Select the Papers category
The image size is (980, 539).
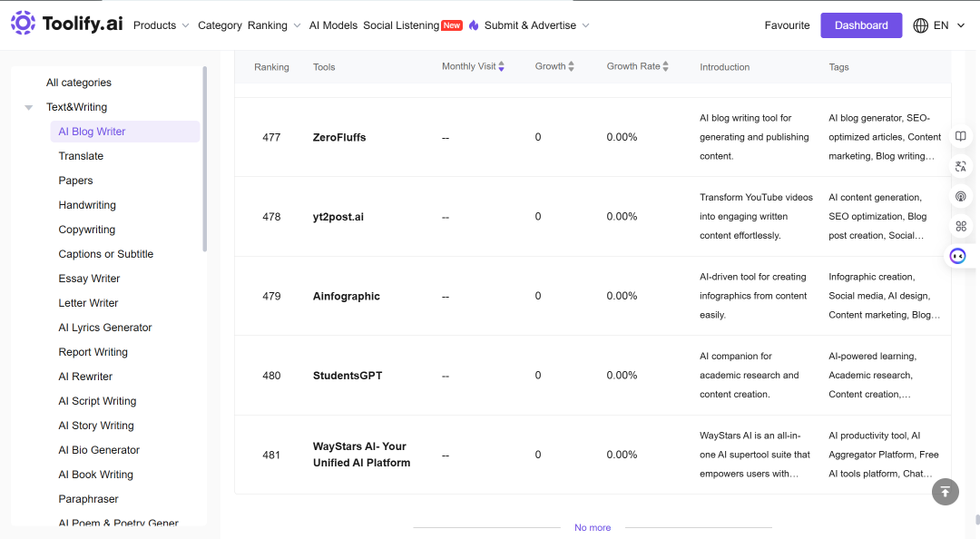point(75,180)
